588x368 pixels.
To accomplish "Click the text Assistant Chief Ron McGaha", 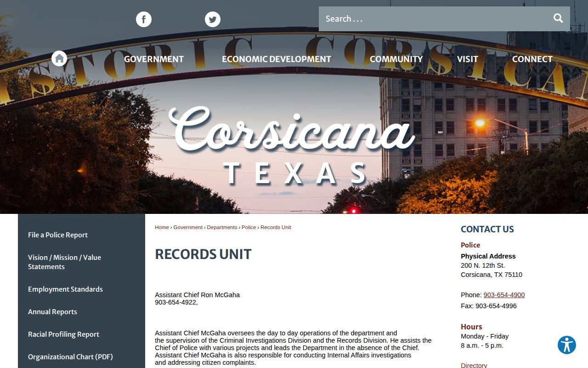I will pos(197,295).
